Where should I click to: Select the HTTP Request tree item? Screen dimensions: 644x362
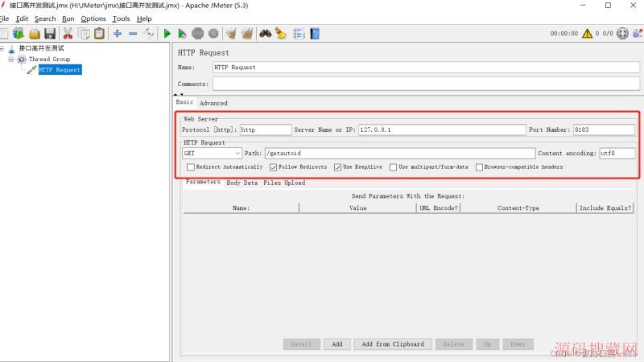pos(60,70)
